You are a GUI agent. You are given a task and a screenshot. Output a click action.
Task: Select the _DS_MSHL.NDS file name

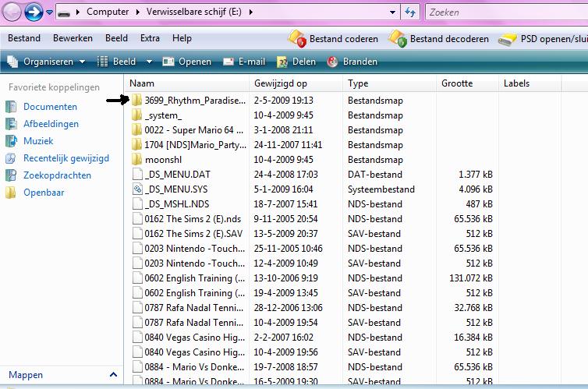pyautogui.click(x=177, y=204)
